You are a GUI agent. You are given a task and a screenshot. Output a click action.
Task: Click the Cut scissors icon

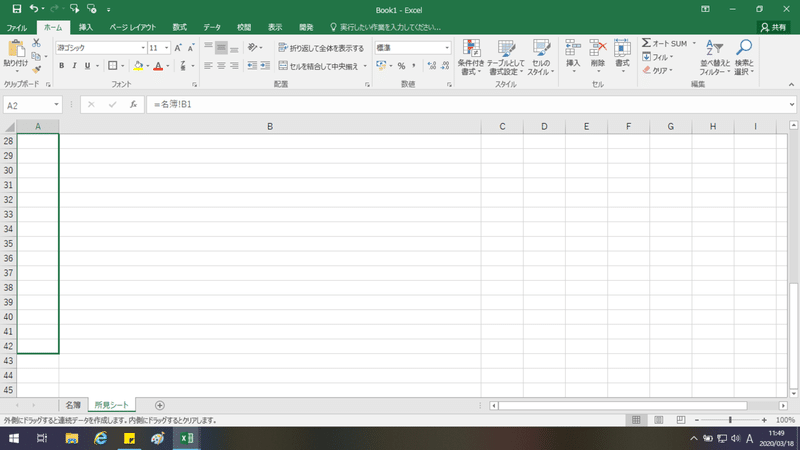tap(36, 43)
